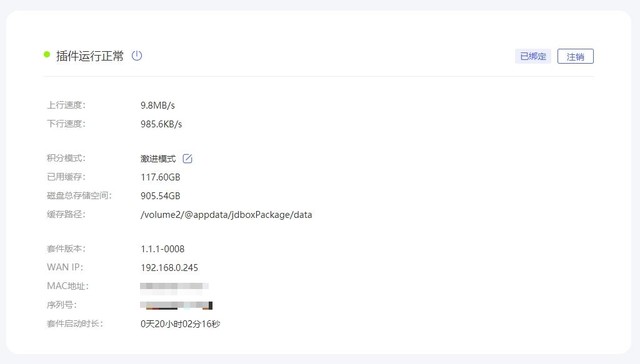The height and width of the screenshot is (364, 640).
Task: Click the 注销 logout button
Action: [575, 56]
